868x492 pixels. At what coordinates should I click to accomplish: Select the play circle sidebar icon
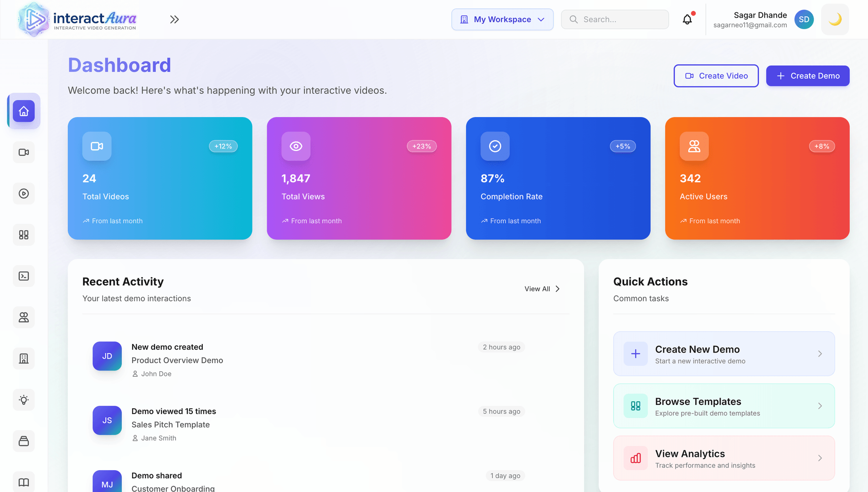(24, 194)
